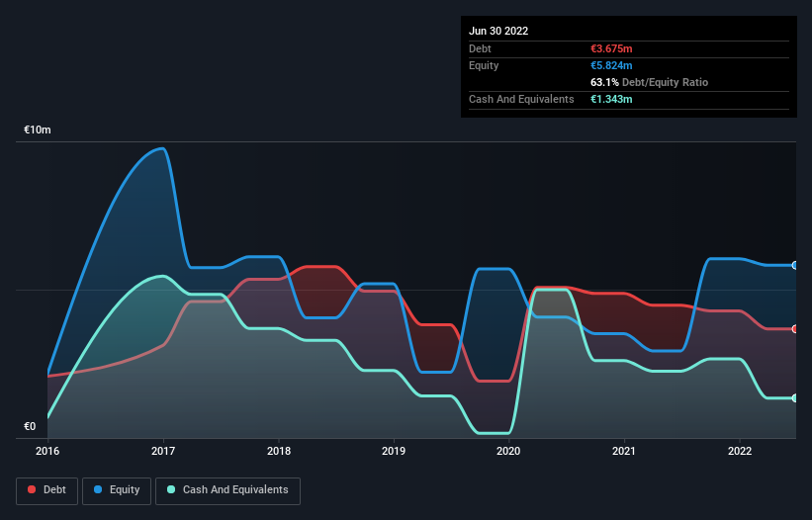This screenshot has height=520, width=812.
Task: Click the Jun 30 2022 tooltip date
Action: pyautogui.click(x=498, y=31)
